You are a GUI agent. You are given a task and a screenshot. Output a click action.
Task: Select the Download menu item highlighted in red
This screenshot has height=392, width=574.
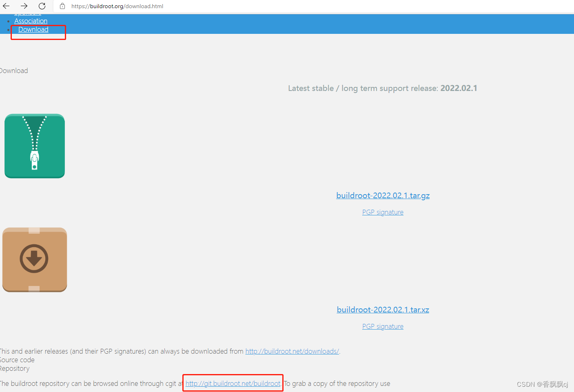(x=33, y=29)
